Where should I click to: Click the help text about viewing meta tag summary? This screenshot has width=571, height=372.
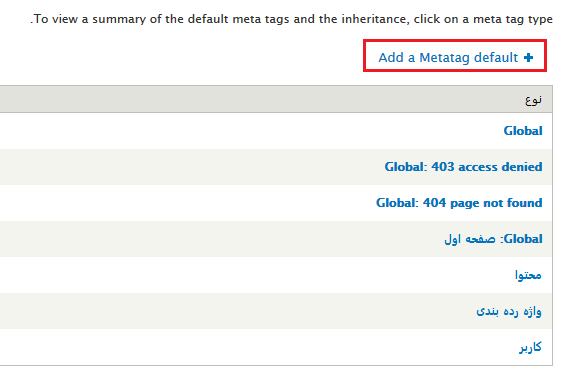(291, 19)
